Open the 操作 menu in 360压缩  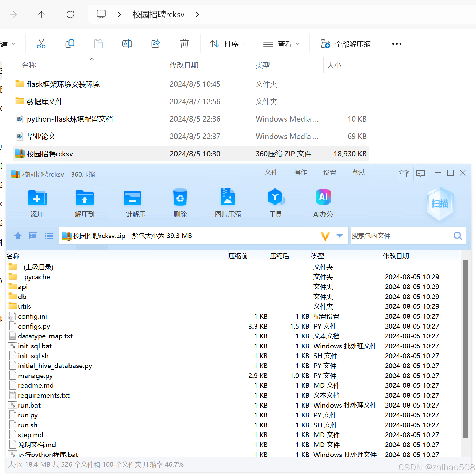[x=301, y=172]
